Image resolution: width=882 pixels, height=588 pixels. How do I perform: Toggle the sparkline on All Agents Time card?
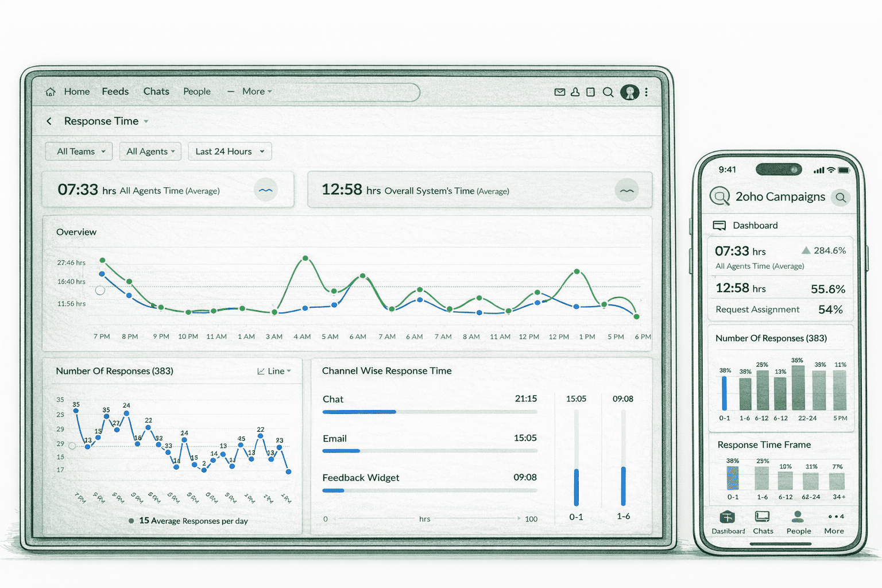point(266,189)
